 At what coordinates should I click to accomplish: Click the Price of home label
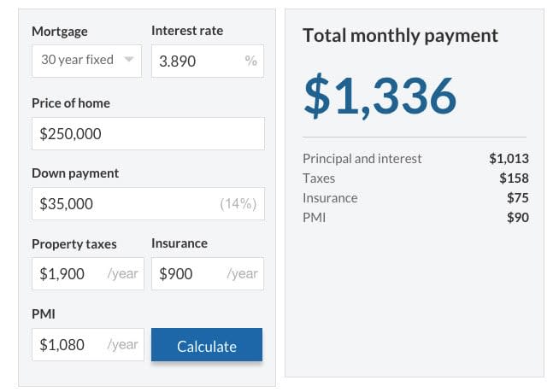(x=71, y=103)
